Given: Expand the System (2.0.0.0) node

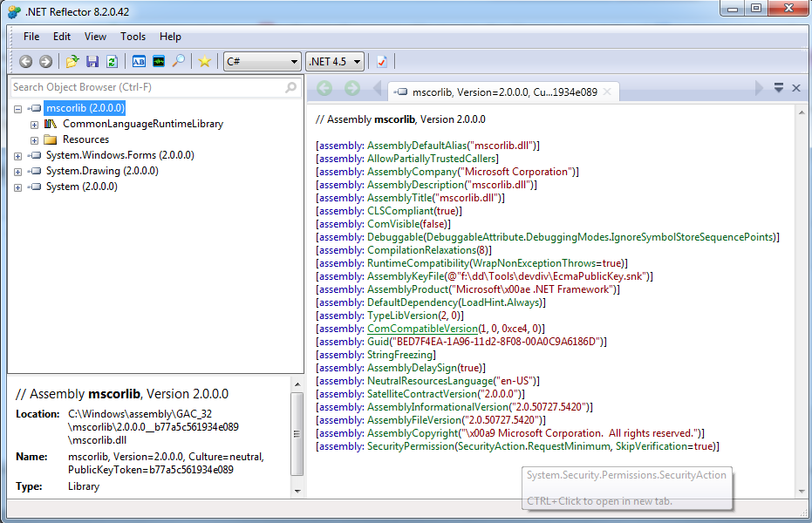Looking at the screenshot, I should pos(18,187).
